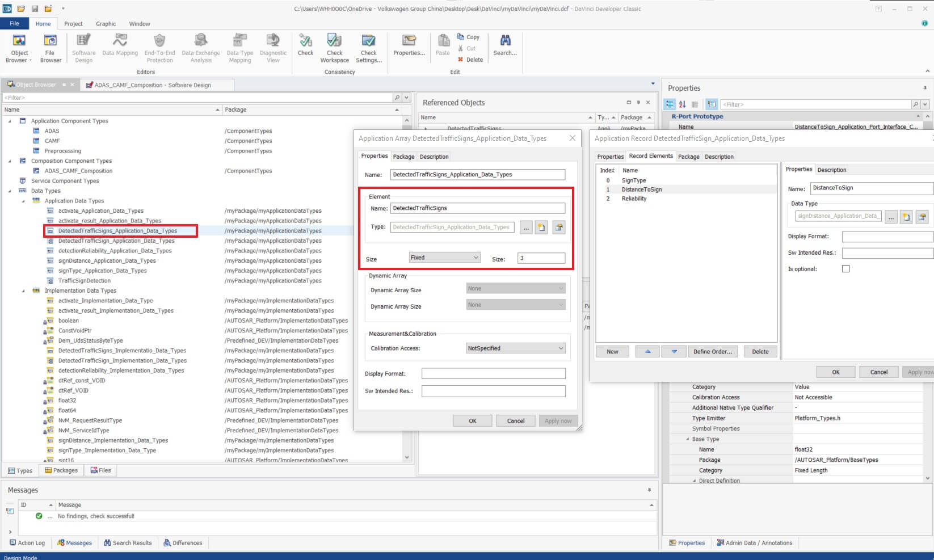Click Define Order button
The image size is (934, 560).
click(712, 352)
